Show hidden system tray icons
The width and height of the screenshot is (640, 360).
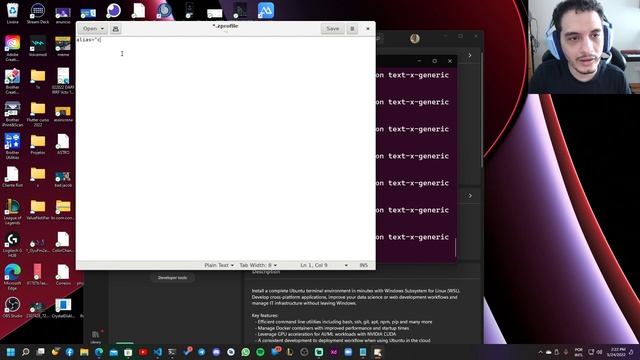tap(540, 352)
